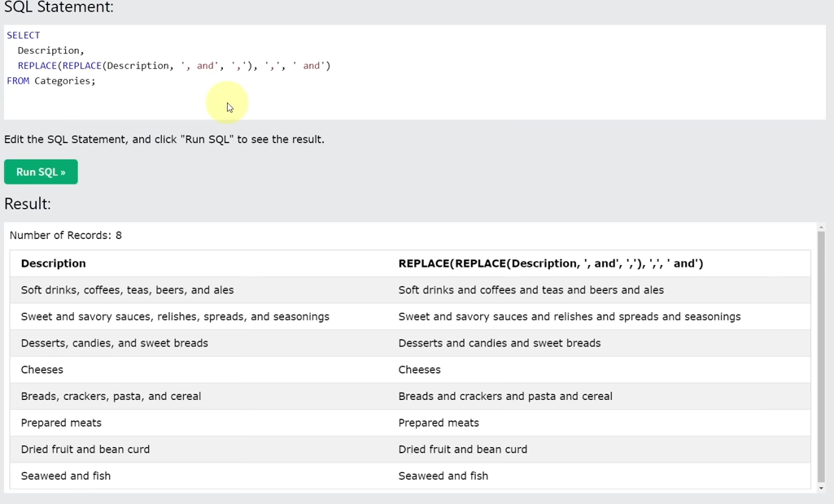Click the results vertical scrollbar thumb
The height and width of the screenshot is (504, 834).
(x=821, y=355)
